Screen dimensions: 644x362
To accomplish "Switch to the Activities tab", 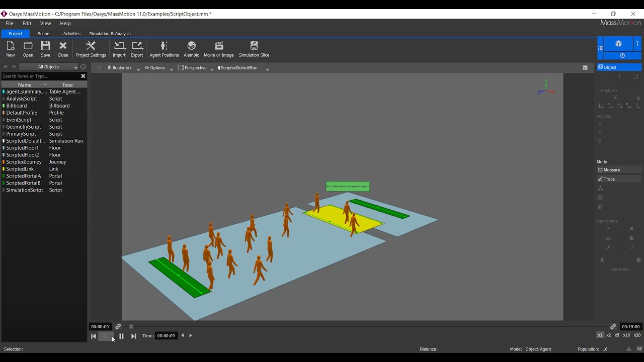I will pyautogui.click(x=71, y=34).
